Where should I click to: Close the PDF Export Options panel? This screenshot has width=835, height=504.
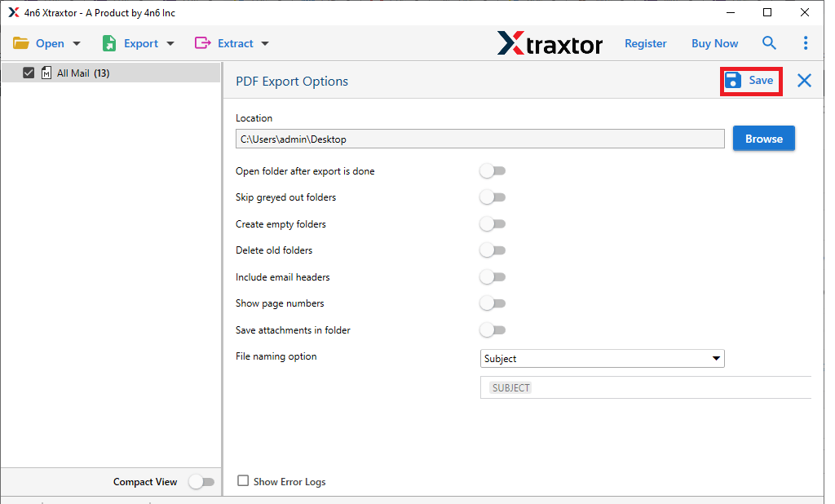[x=802, y=81]
